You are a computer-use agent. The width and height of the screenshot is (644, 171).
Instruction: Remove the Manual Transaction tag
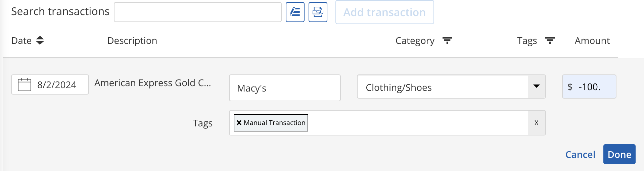pos(239,123)
